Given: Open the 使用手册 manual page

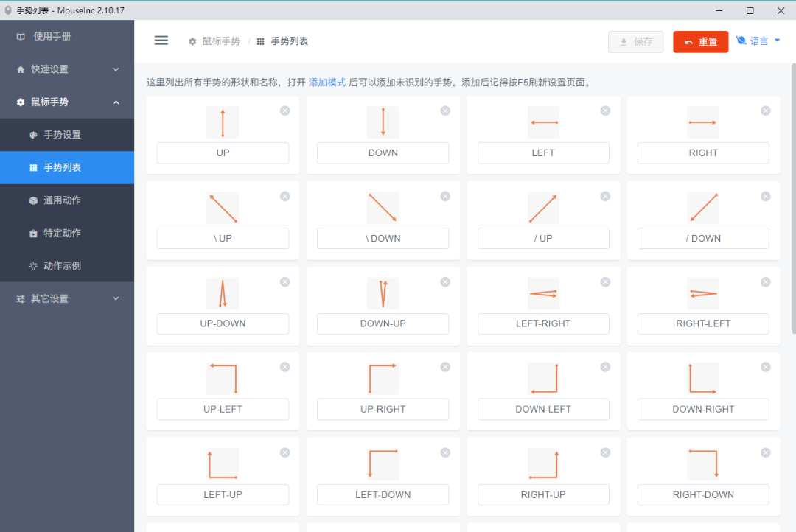Looking at the screenshot, I should click(x=67, y=37).
